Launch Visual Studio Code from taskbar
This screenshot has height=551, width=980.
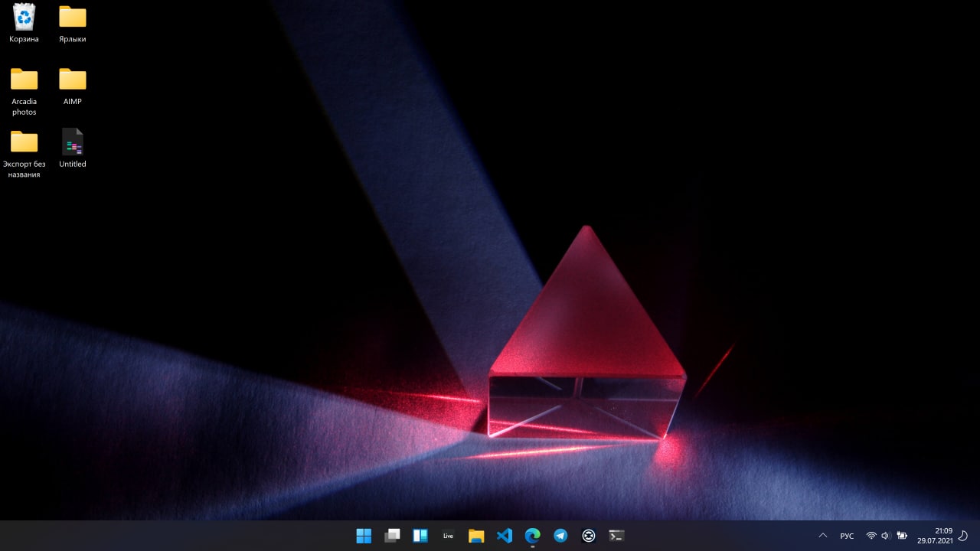tap(505, 536)
